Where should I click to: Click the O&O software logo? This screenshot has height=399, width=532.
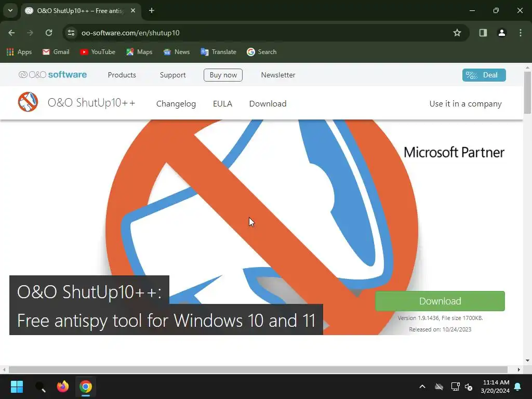click(x=52, y=75)
